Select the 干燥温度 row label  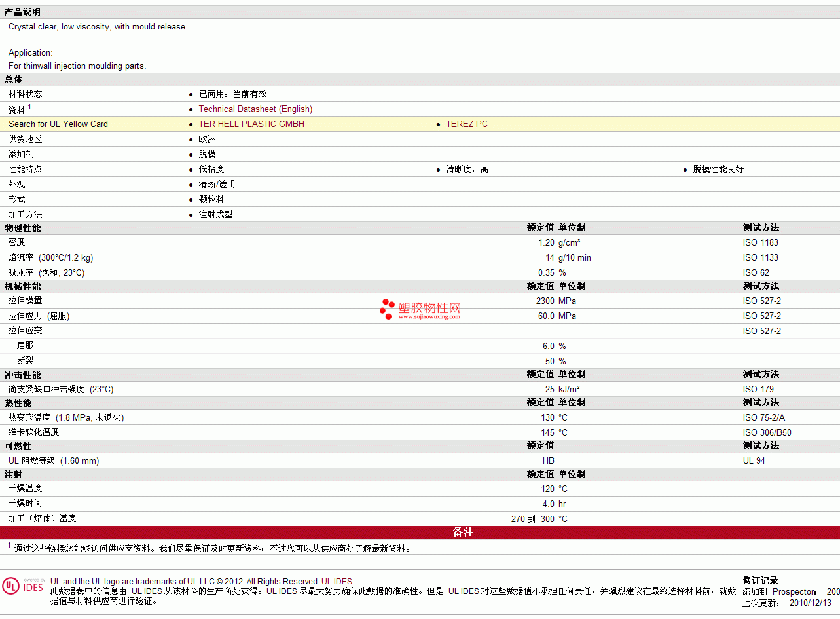[x=25, y=489]
